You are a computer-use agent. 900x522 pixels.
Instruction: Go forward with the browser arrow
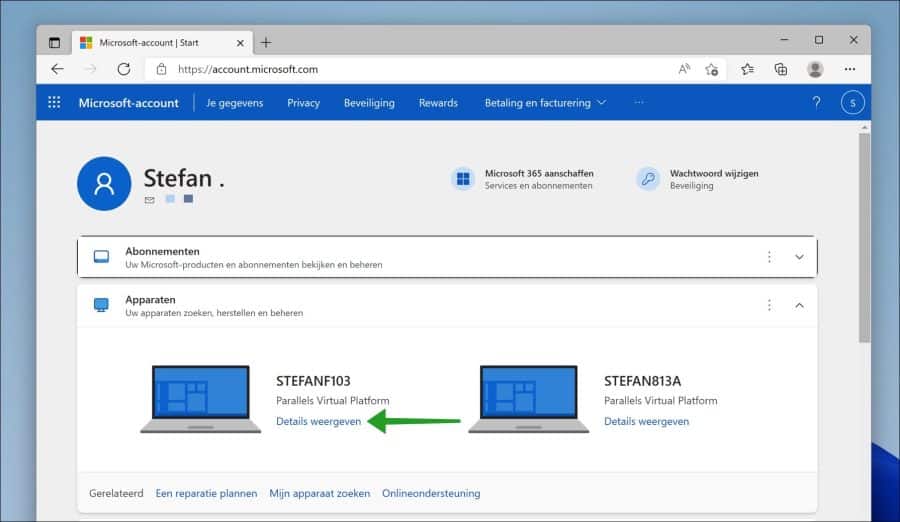click(91, 69)
